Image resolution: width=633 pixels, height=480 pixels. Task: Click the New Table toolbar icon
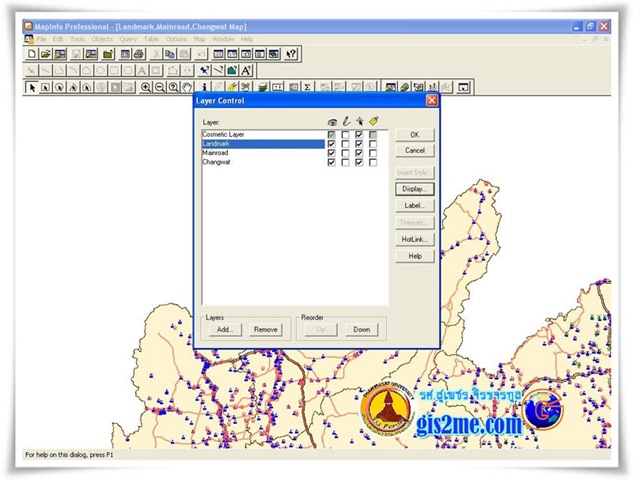pyautogui.click(x=32, y=54)
